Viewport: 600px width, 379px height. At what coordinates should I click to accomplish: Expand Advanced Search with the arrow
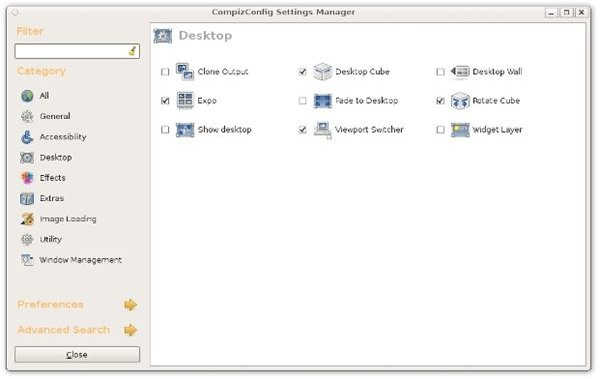coord(130,330)
